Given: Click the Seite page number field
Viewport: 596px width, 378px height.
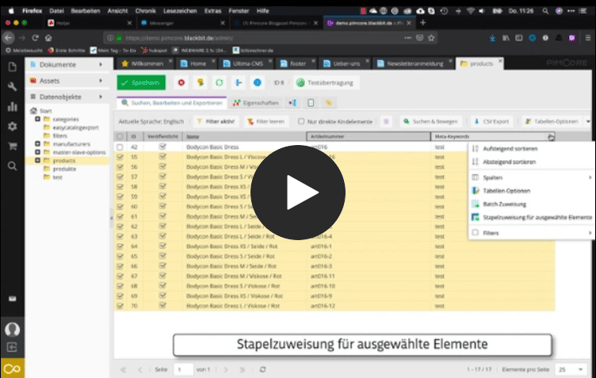Looking at the screenshot, I should pyautogui.click(x=183, y=369).
